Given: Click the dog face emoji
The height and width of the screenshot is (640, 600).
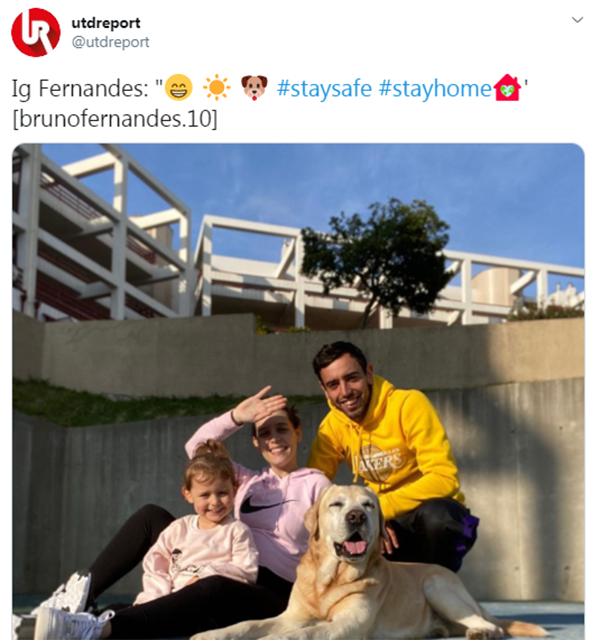Looking at the screenshot, I should [x=254, y=87].
